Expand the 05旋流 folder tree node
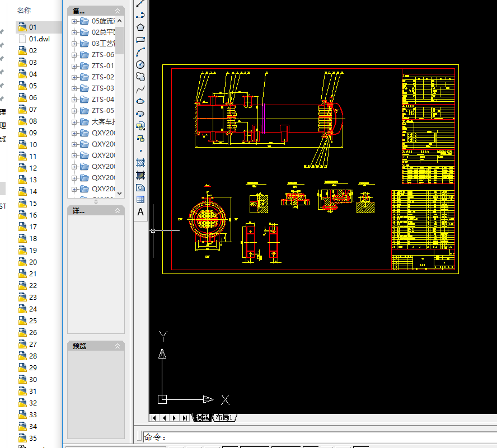The image size is (497, 448). (x=74, y=21)
